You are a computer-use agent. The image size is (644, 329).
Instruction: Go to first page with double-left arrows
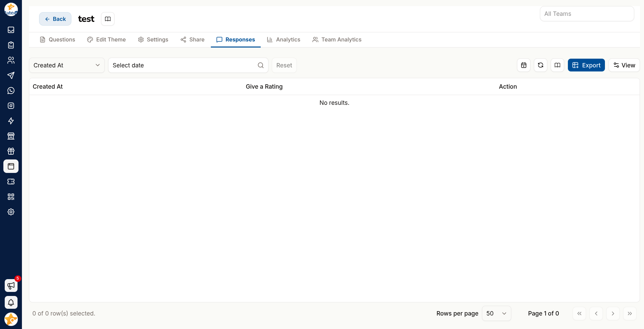click(579, 313)
